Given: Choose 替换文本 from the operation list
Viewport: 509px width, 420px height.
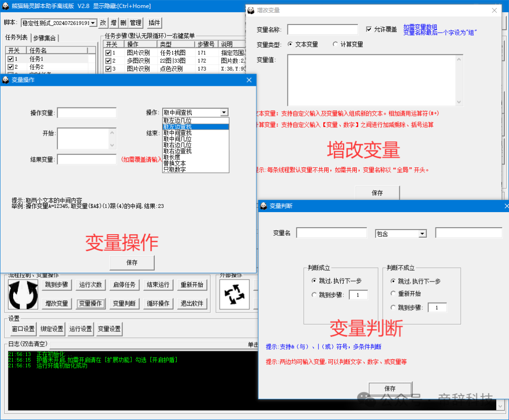Looking at the screenshot, I should [x=174, y=164].
